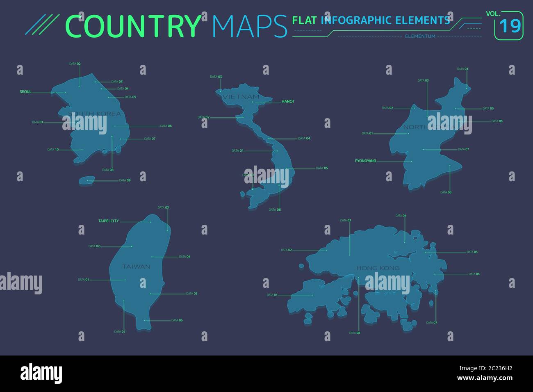
Task: Click DATA 06 label below Vietnam
Action: 275,210
